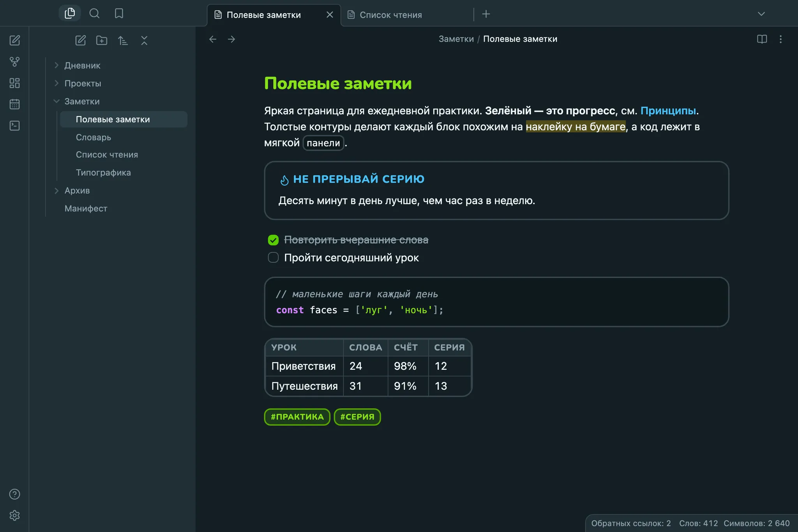Open tab list dropdown chevron
The image size is (798, 532).
coord(761,14)
